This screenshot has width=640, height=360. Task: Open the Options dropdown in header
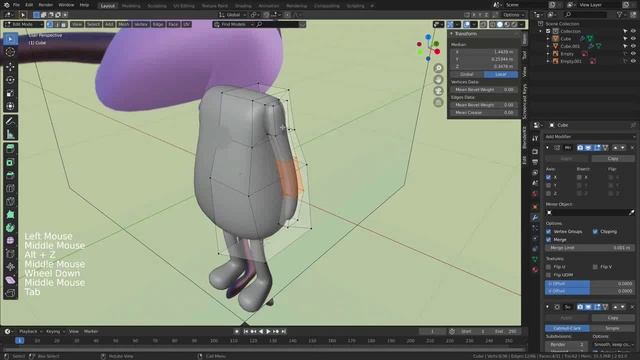pyautogui.click(x=513, y=15)
